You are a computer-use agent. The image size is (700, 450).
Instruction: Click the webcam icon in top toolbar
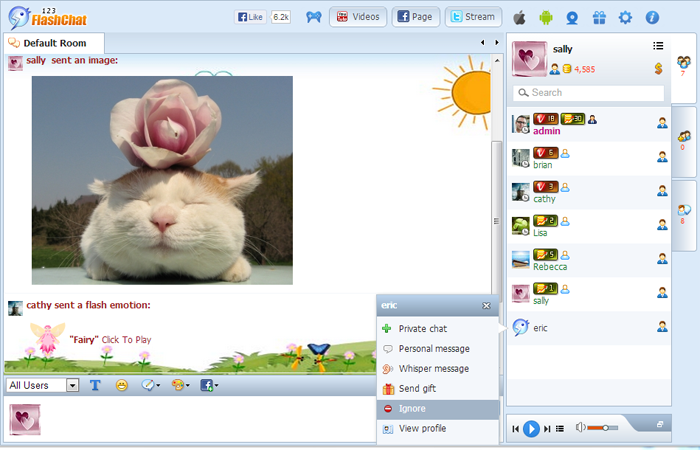[x=572, y=17]
